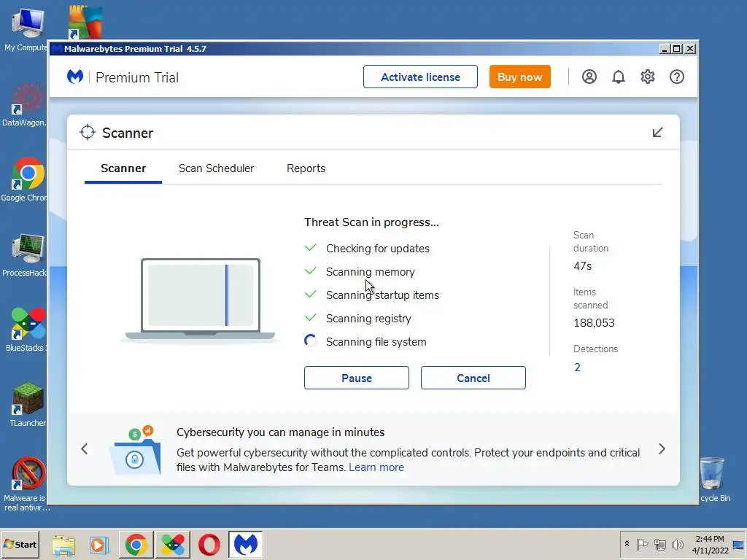This screenshot has height=560, width=747.
Task: Click the items scanned value 188,053
Action: point(594,323)
